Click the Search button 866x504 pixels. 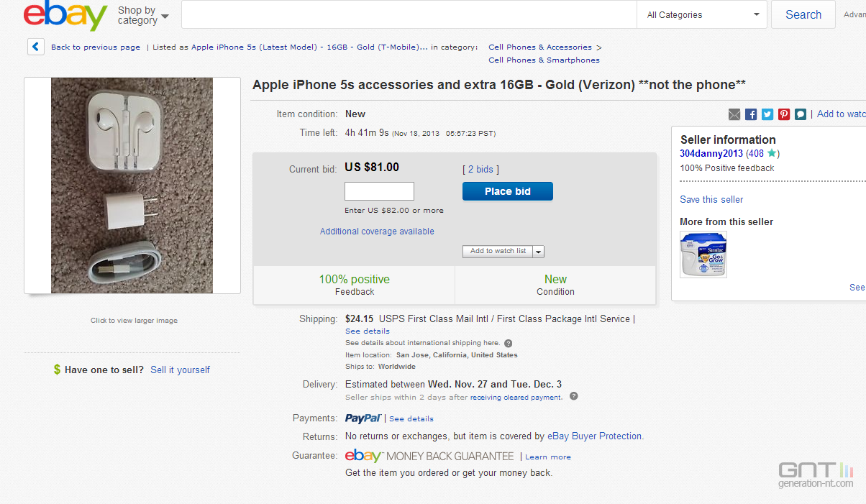point(803,14)
